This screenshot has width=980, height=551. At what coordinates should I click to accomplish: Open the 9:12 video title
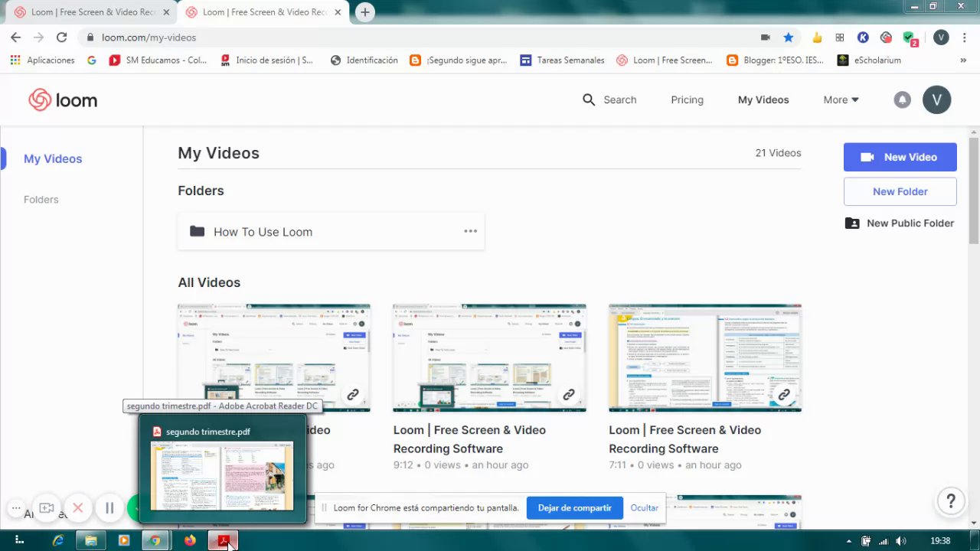469,439
